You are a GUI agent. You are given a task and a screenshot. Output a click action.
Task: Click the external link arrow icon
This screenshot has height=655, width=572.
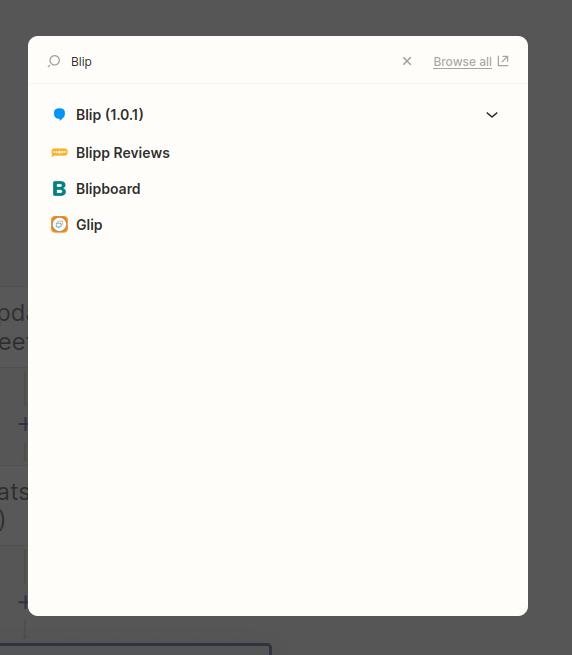coord(503,61)
